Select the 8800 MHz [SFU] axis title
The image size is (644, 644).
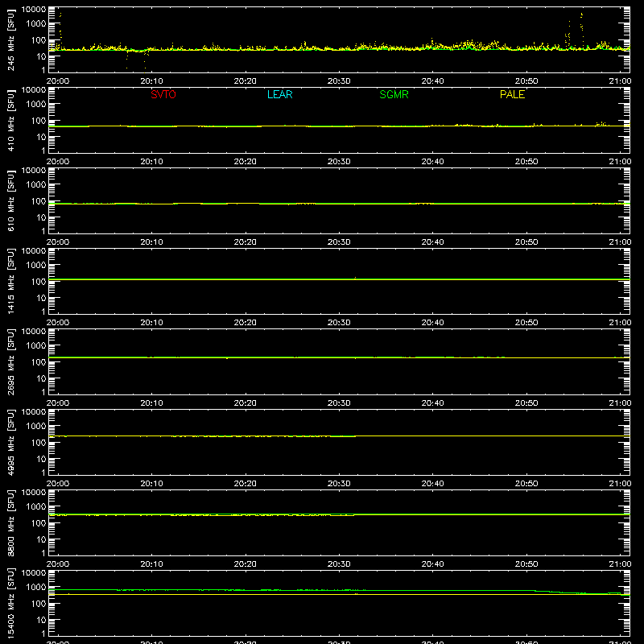pyautogui.click(x=10, y=522)
